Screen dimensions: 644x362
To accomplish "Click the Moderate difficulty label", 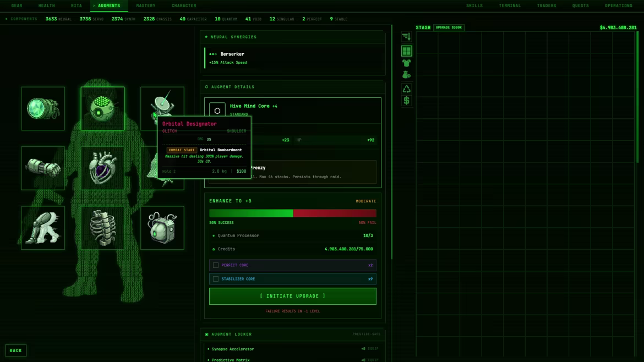I will point(366,201).
